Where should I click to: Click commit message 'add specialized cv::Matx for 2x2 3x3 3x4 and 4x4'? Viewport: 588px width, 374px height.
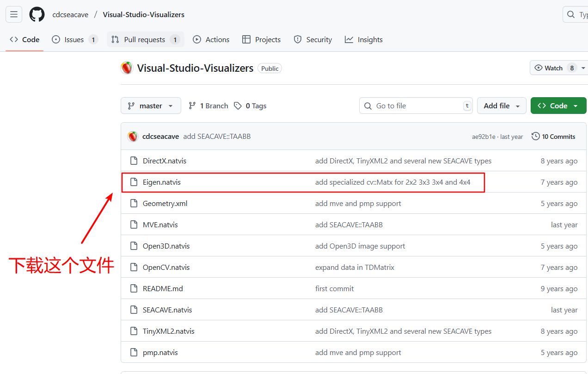click(393, 182)
